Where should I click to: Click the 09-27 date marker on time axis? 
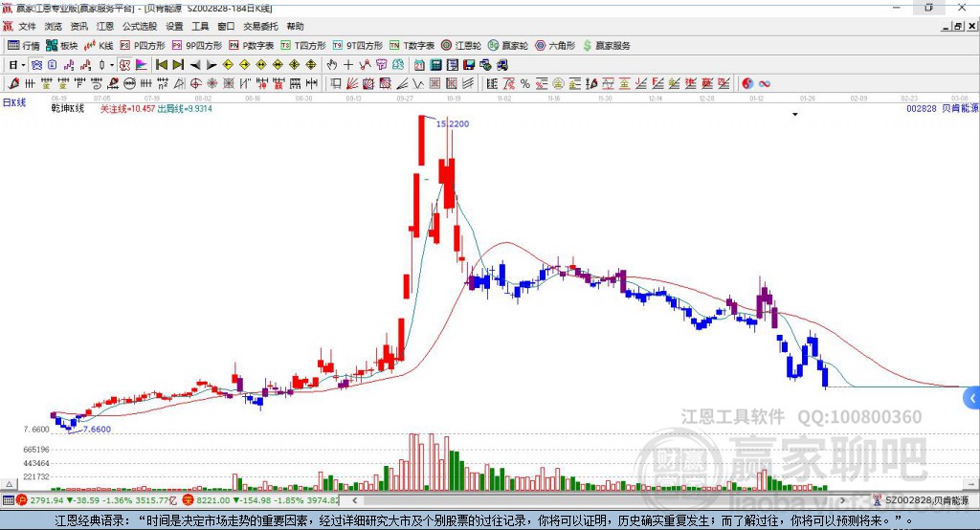pos(405,99)
